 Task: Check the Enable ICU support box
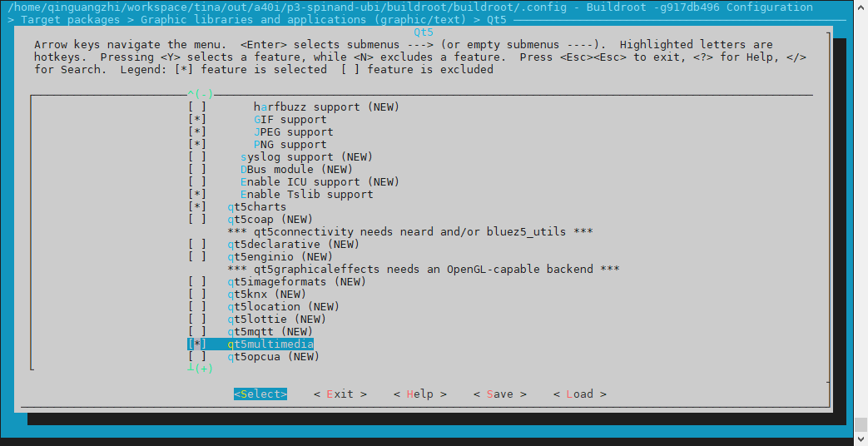click(197, 182)
